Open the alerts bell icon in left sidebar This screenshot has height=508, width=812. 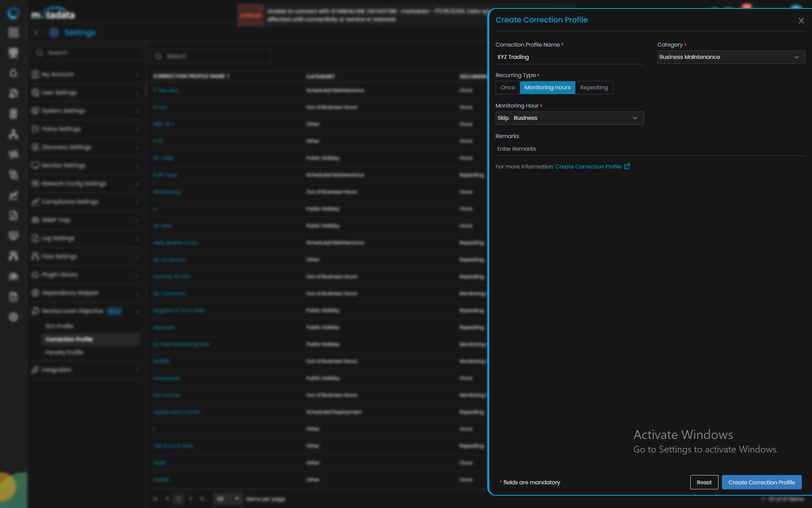point(14,73)
